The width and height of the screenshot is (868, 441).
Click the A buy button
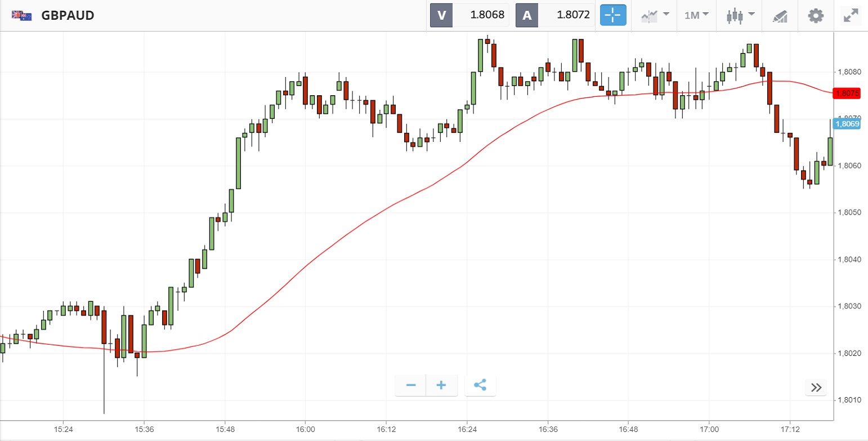click(x=527, y=15)
